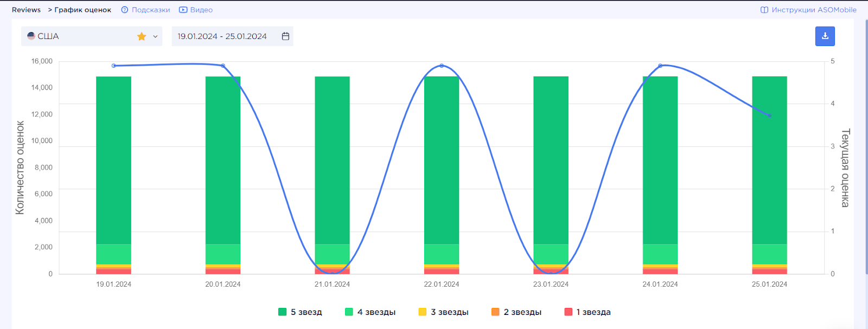Click the bar for 20.01.2024
The height and width of the screenshot is (329, 868).
click(x=223, y=175)
